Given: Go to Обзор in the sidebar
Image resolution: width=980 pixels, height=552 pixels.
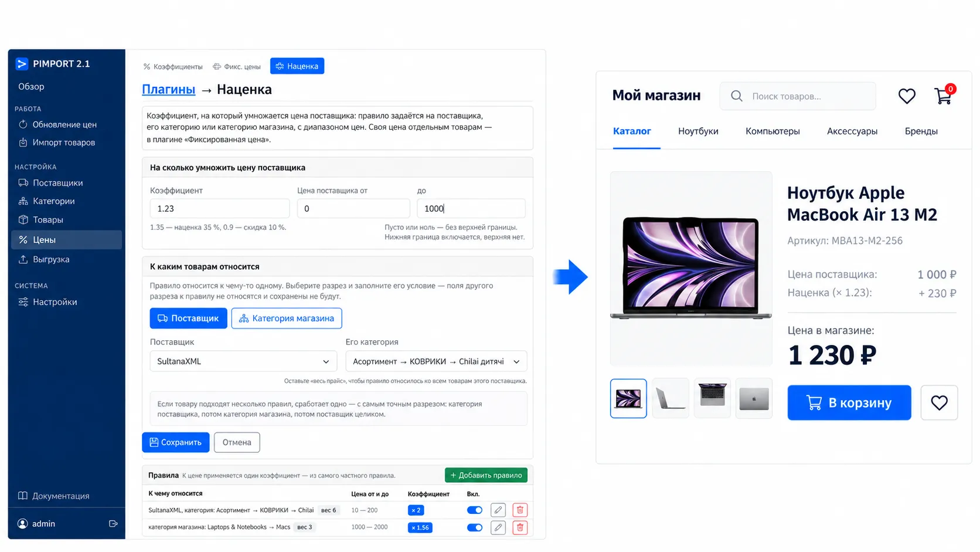Looking at the screenshot, I should 31,87.
